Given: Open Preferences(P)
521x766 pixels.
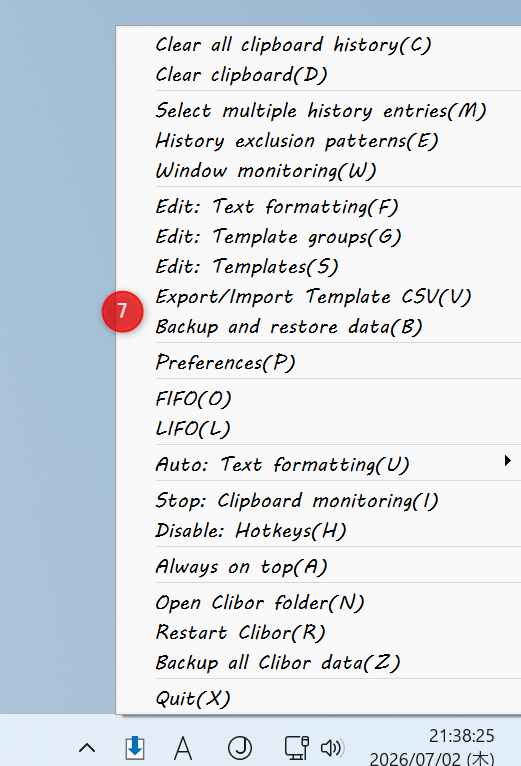Looking at the screenshot, I should (319, 362).
